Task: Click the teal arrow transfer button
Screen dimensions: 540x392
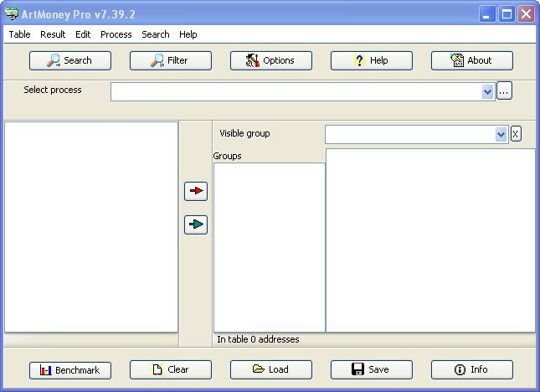Action: tap(196, 224)
